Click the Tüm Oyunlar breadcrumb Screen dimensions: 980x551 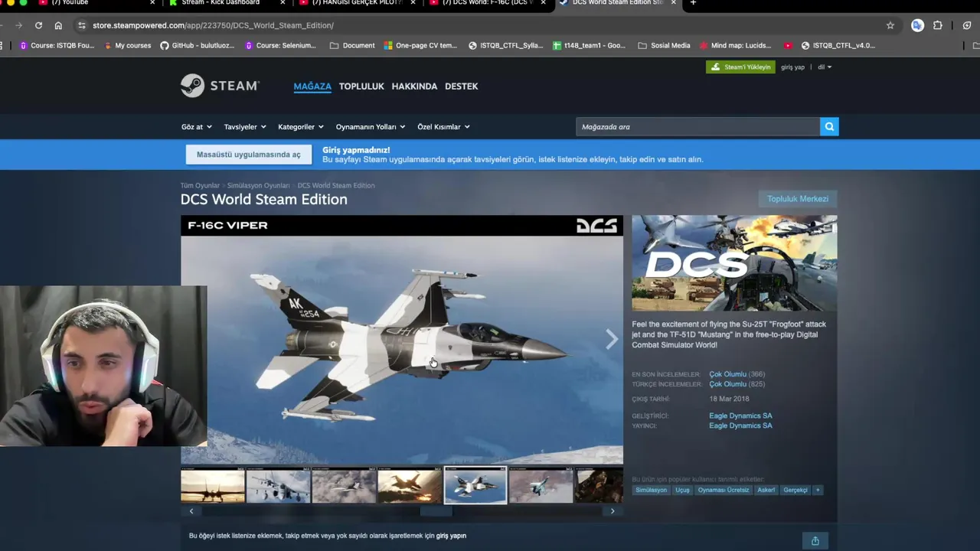(x=200, y=186)
